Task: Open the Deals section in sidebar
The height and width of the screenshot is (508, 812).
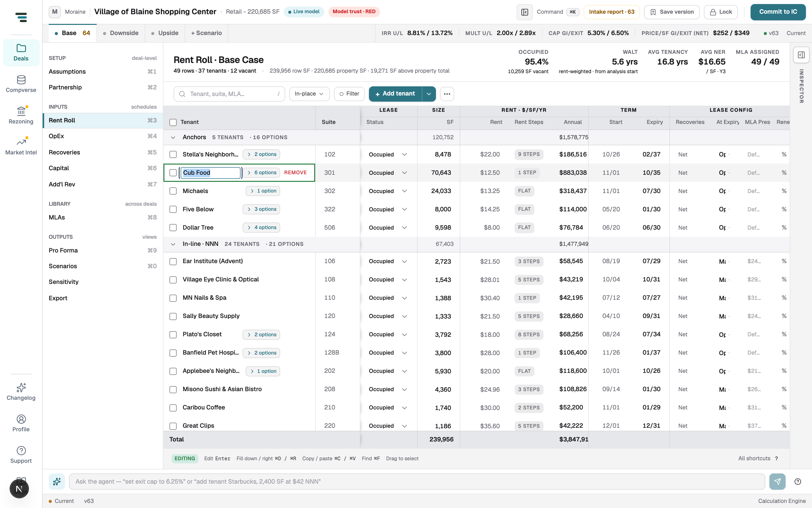Action: 21,53
